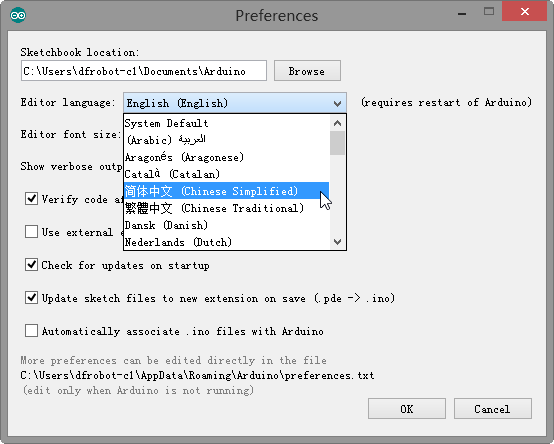Click the Browse button
554x444 pixels.
coord(307,71)
